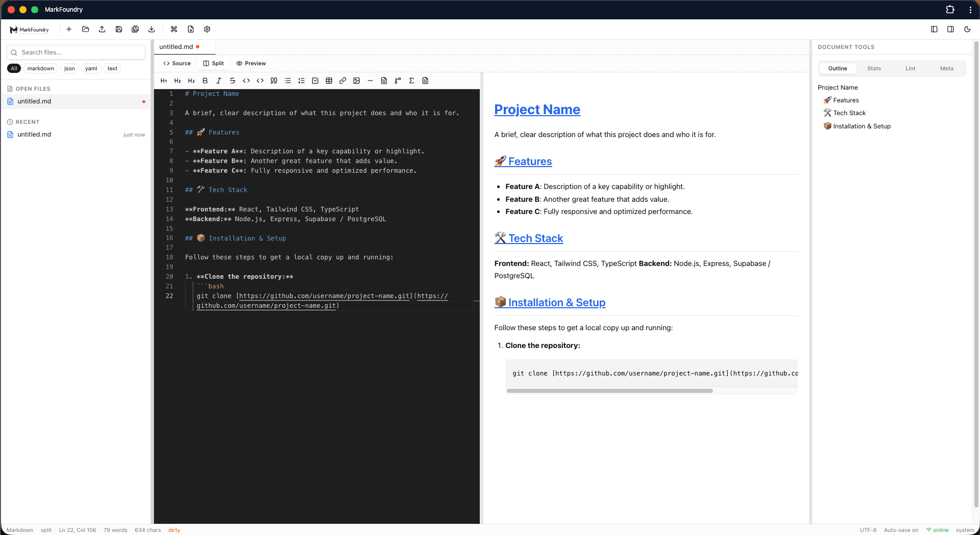The image size is (980, 535).
Task: Toggle the left sidebar panel icon
Action: (x=934, y=29)
